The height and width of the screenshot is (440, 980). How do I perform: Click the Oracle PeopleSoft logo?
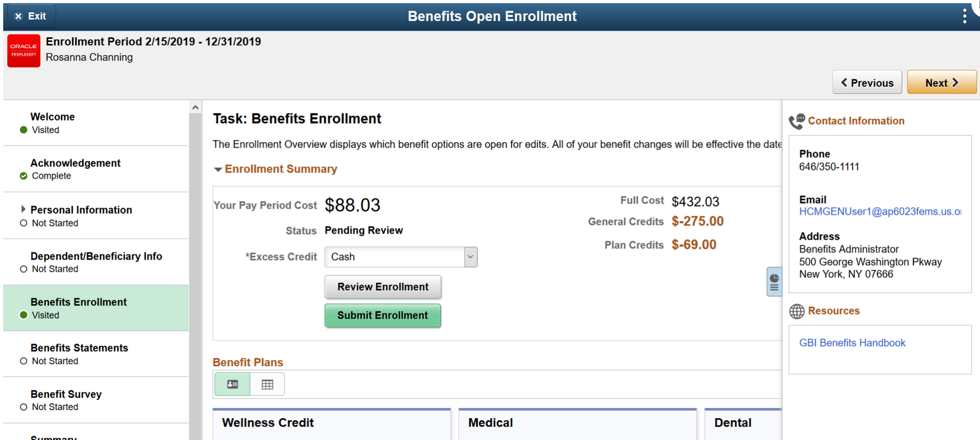click(x=23, y=51)
